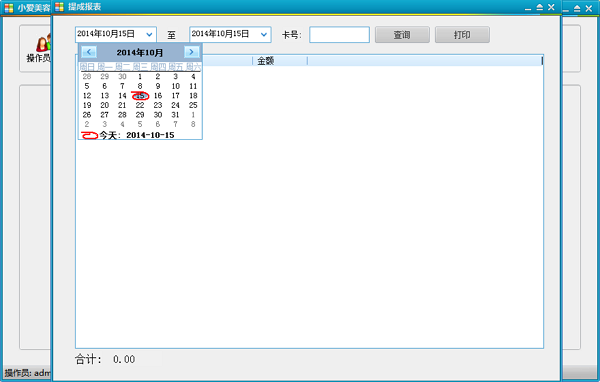
Task: Select October 15 in the calendar
Action: click(x=140, y=96)
